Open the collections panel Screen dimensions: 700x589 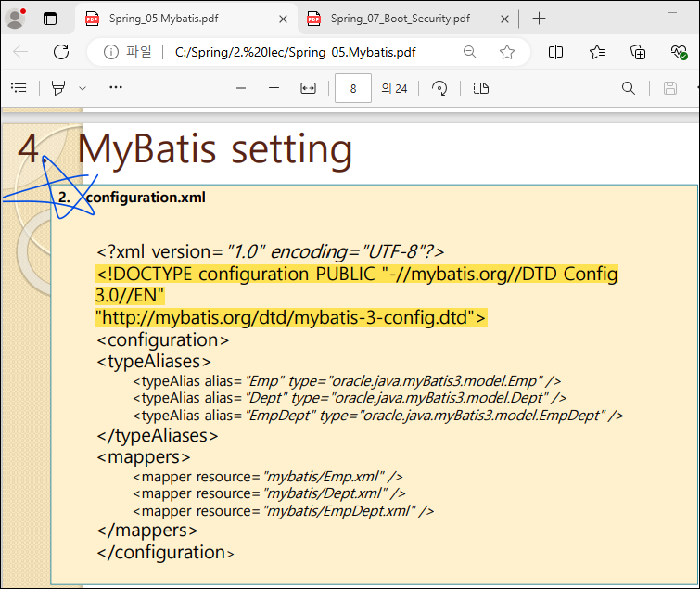click(x=638, y=52)
